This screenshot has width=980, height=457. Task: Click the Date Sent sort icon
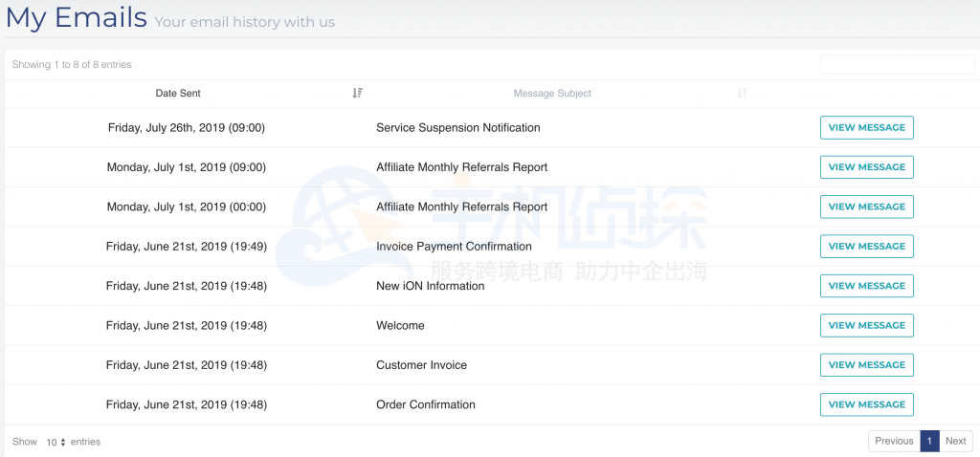tap(357, 93)
